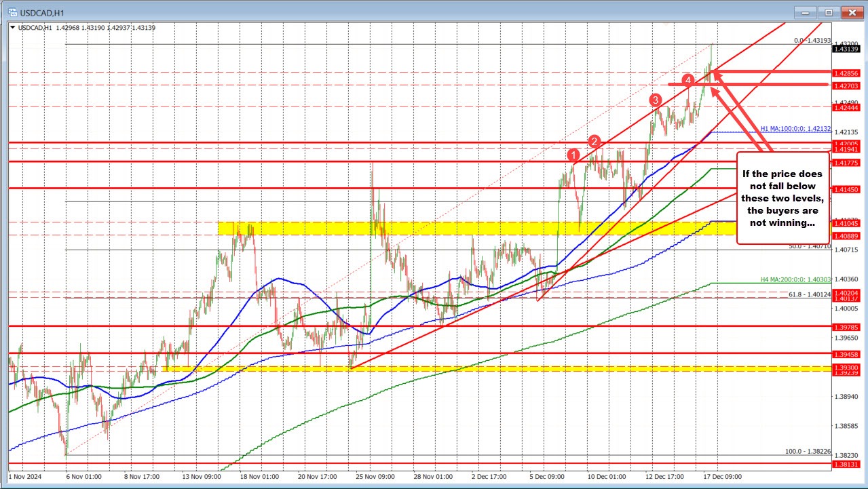The image size is (868, 489).
Task: Click the red support price tag 1.41450
Action: point(846,189)
